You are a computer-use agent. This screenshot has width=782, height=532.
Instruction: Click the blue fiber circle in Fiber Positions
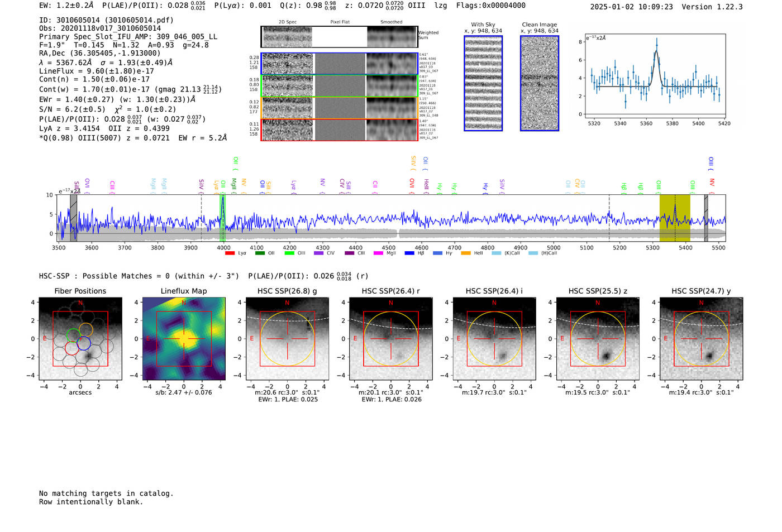click(84, 343)
